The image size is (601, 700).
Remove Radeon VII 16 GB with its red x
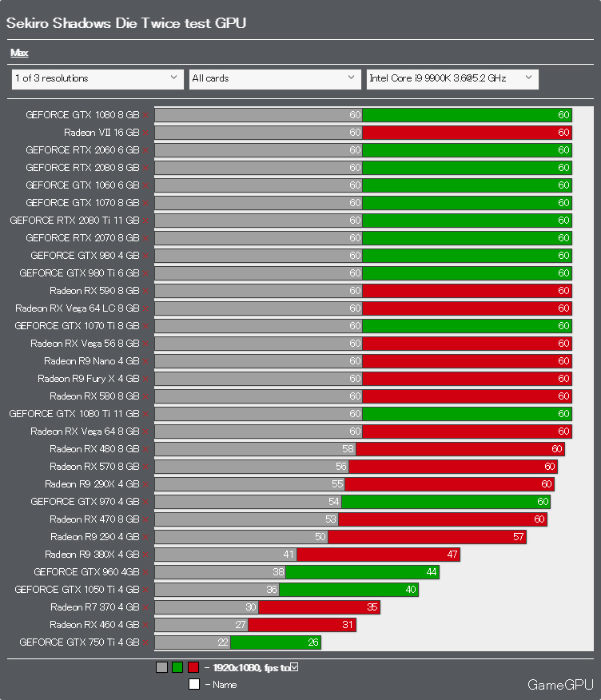click(x=145, y=133)
